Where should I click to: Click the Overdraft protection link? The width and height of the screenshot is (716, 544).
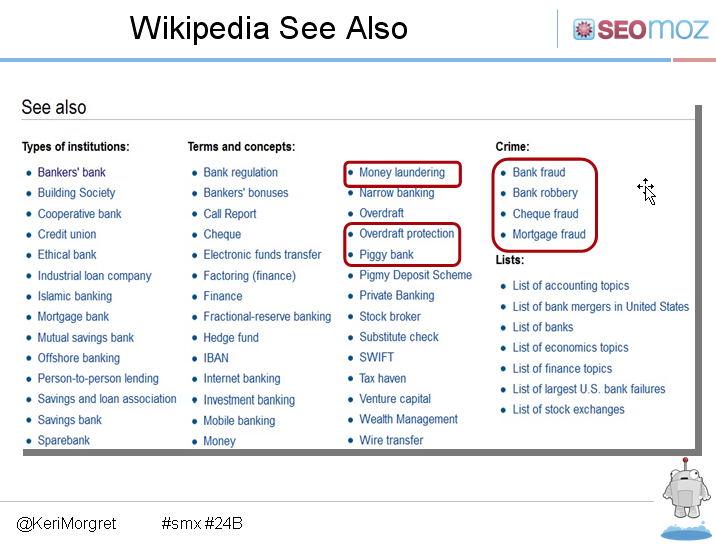[x=406, y=233]
